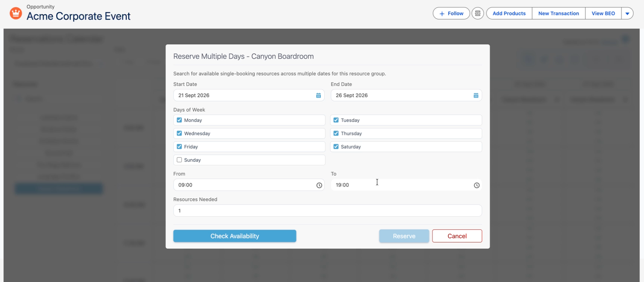The image size is (644, 282).
Task: Uncheck the Wednesday checkbox
Action: (180, 133)
